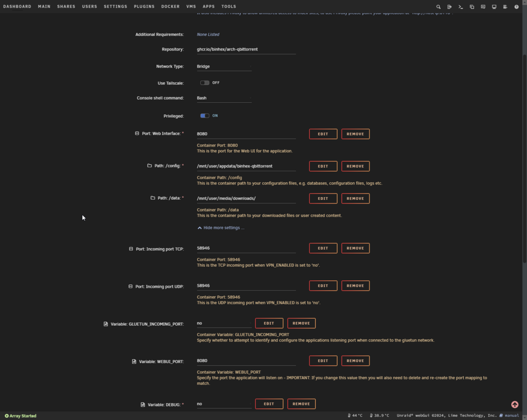Open the terminal icon in header

[x=461, y=7]
